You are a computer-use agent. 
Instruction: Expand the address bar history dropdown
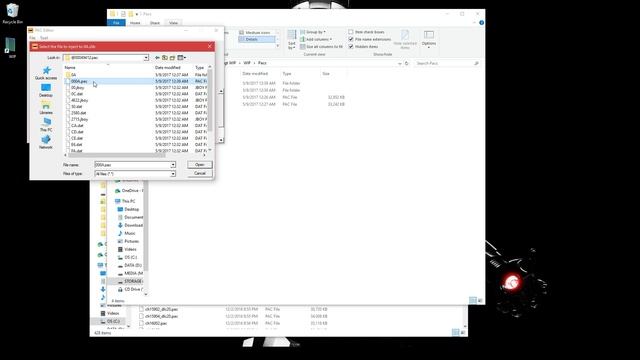pyautogui.click(x=400, y=64)
